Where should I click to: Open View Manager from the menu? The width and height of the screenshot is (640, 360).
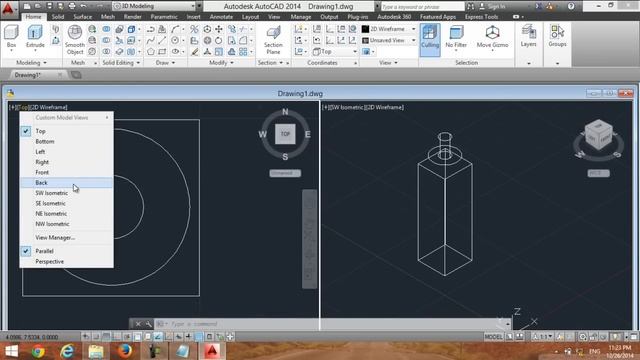point(67,238)
